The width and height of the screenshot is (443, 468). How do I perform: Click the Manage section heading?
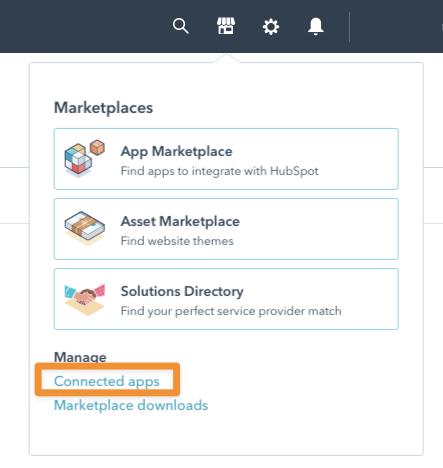80,357
